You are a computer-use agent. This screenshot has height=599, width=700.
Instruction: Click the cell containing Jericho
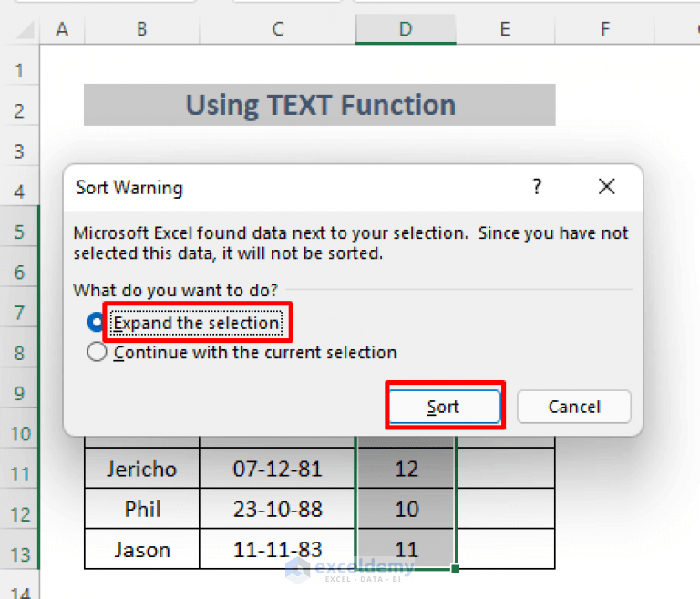(x=141, y=469)
